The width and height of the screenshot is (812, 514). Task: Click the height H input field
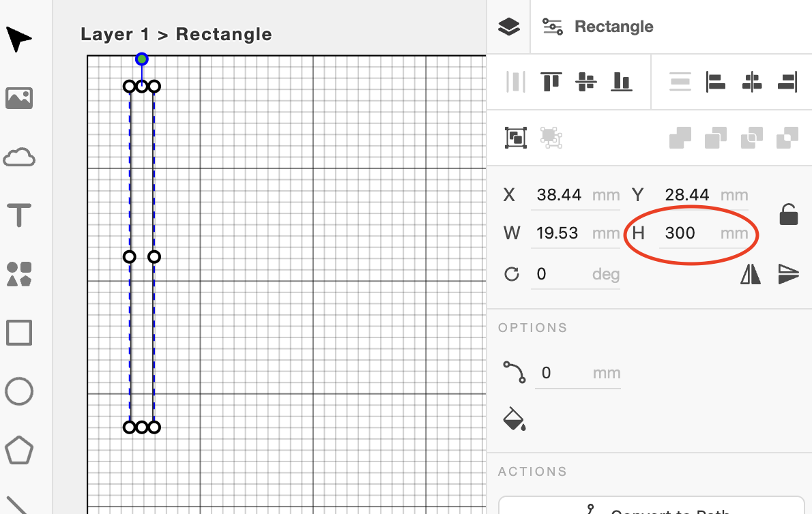point(689,233)
